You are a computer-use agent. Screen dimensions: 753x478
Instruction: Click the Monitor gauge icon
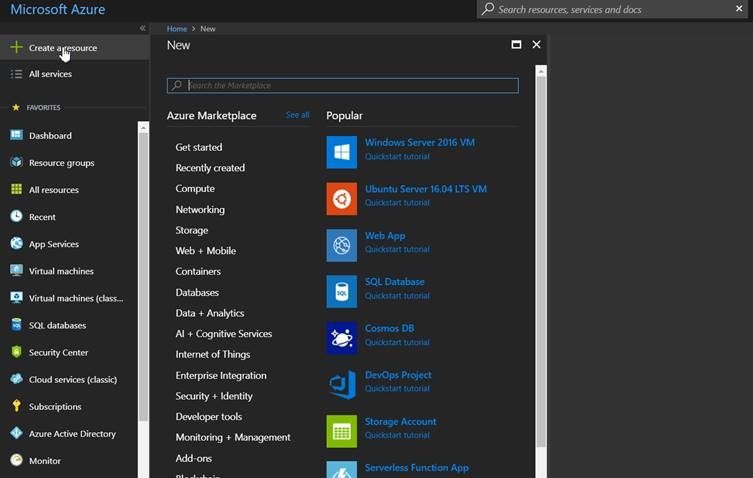pos(16,460)
